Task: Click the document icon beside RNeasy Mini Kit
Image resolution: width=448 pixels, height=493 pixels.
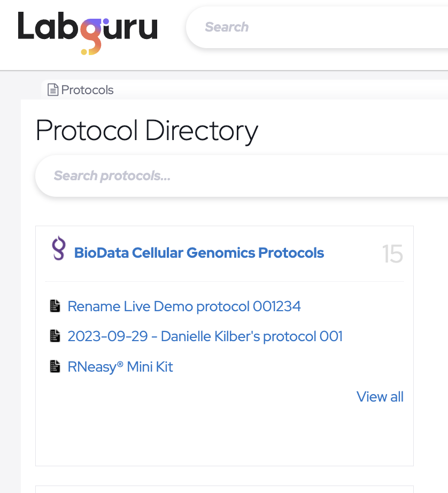Action: pos(55,367)
